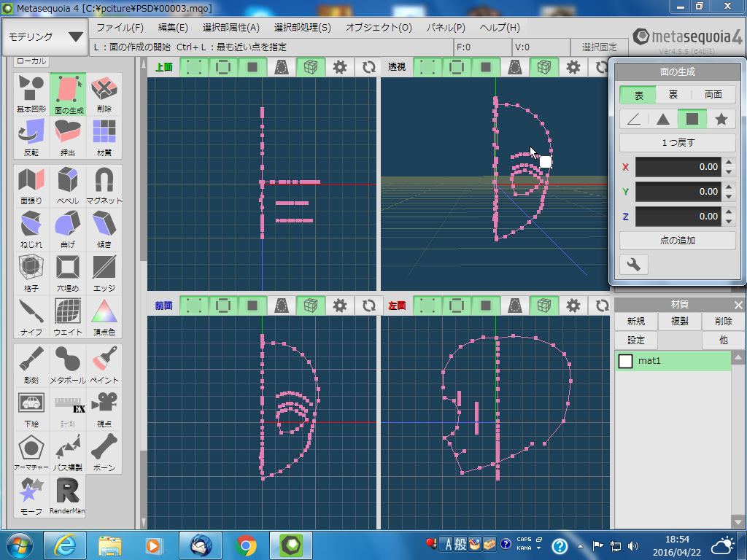Select the パス複製 path clone tool

pyautogui.click(x=68, y=453)
